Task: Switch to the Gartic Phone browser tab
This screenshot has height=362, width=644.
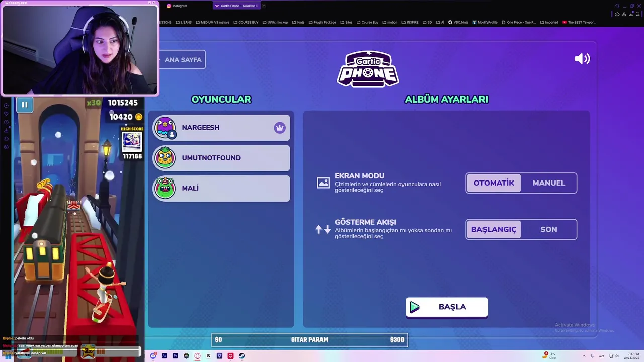Action: [x=235, y=6]
